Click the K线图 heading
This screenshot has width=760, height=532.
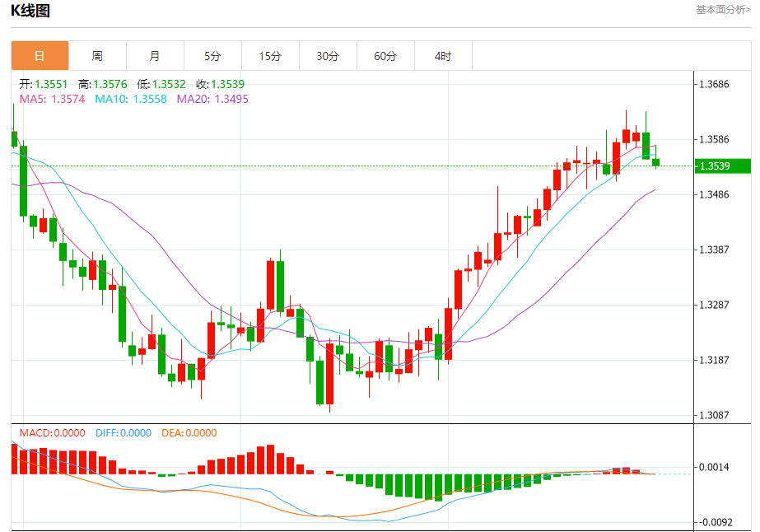(30, 10)
